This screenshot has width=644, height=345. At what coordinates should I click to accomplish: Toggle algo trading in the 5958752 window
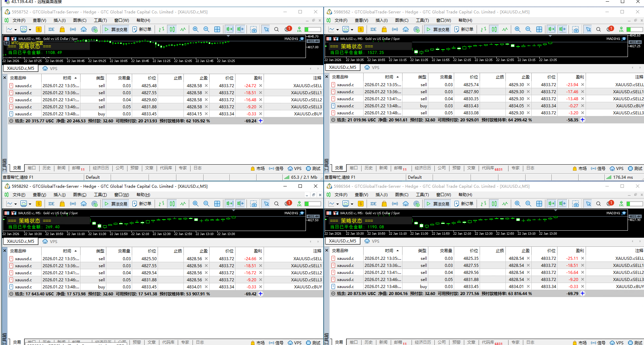tap(116, 30)
